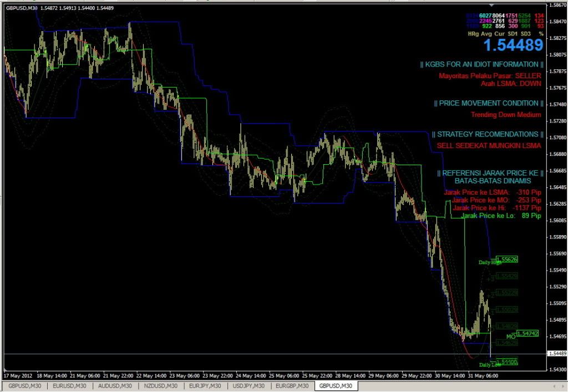
Task: Click the 'Daily High' chart label
Action: [x=490, y=262]
